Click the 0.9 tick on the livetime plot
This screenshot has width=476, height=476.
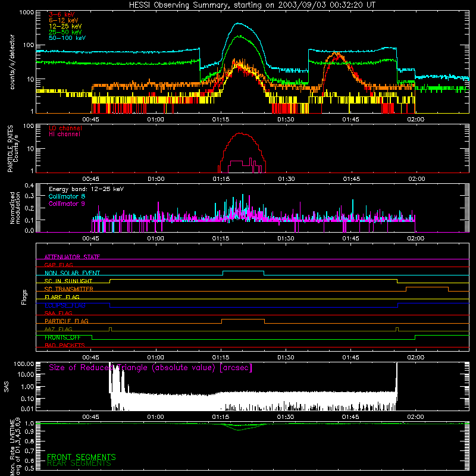coord(29,431)
